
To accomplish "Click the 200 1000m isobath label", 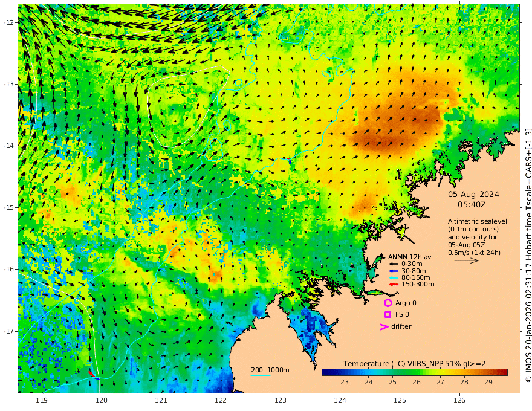I will 270,370.
